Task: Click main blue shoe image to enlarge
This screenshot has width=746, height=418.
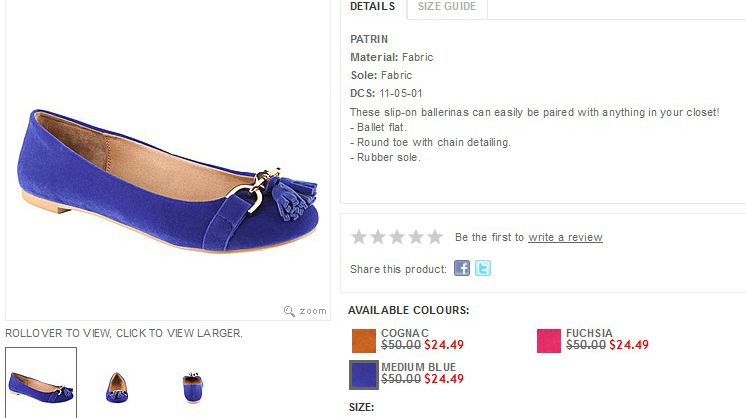Action: coord(168,160)
